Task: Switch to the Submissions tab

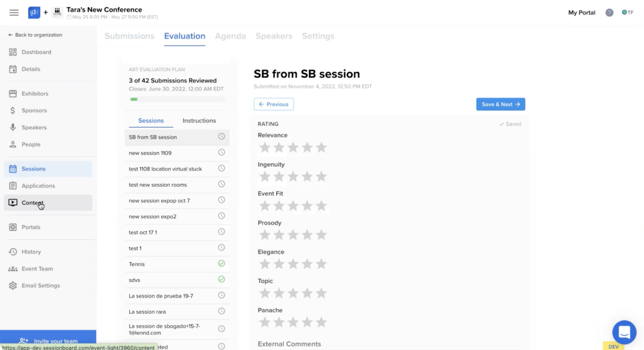Action: (129, 36)
